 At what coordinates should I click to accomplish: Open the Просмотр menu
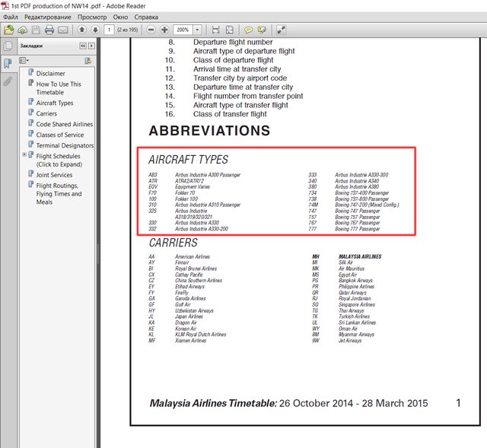coord(92,17)
